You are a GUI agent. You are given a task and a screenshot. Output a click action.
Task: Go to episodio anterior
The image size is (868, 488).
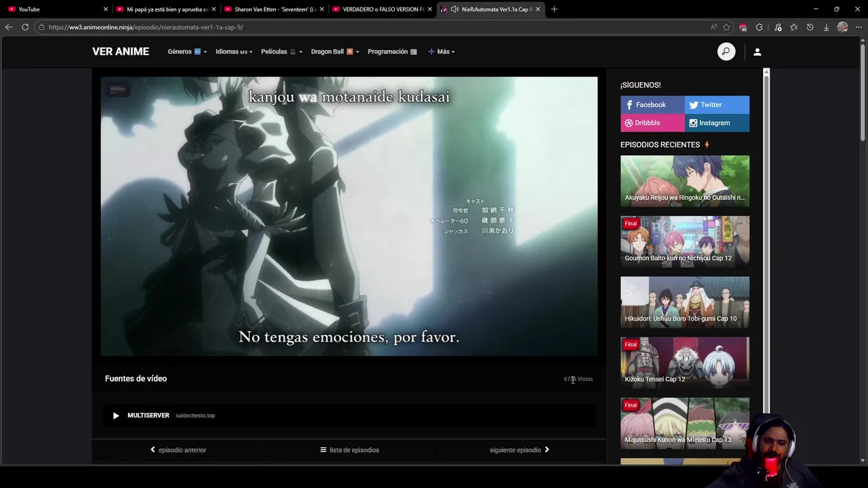tap(178, 449)
